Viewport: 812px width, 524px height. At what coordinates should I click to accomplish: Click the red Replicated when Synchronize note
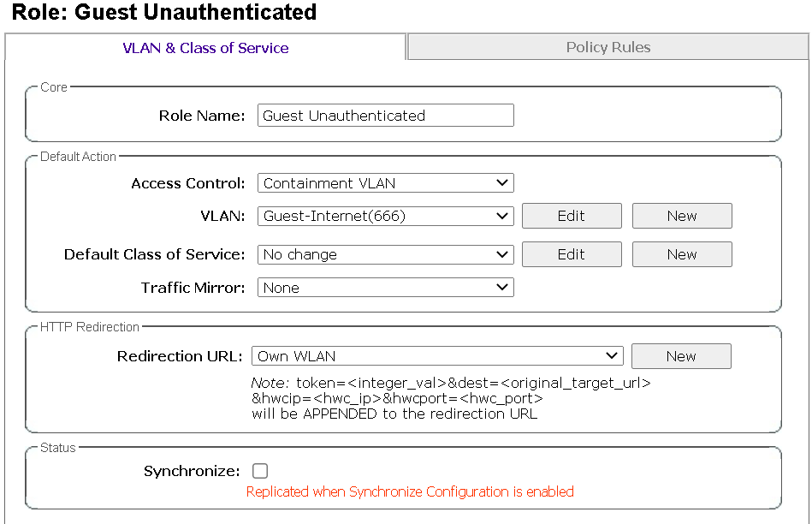click(x=410, y=491)
